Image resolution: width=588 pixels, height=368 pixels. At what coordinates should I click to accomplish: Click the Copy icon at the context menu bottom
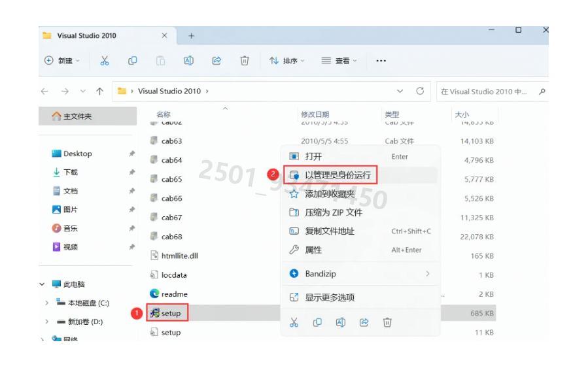(317, 322)
